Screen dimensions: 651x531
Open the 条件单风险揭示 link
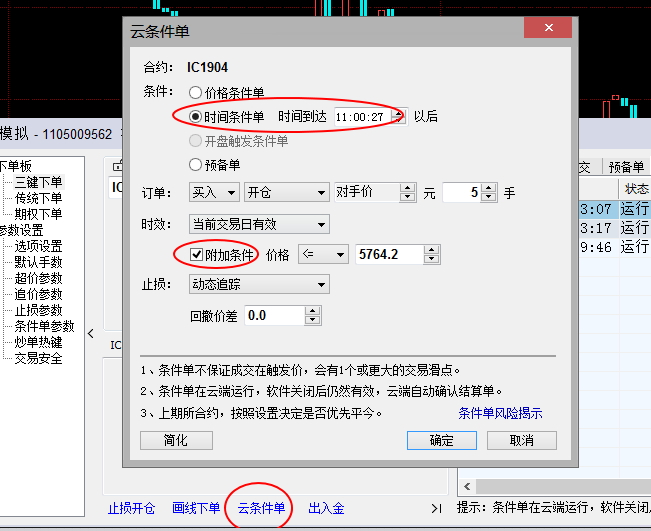[x=500, y=413]
